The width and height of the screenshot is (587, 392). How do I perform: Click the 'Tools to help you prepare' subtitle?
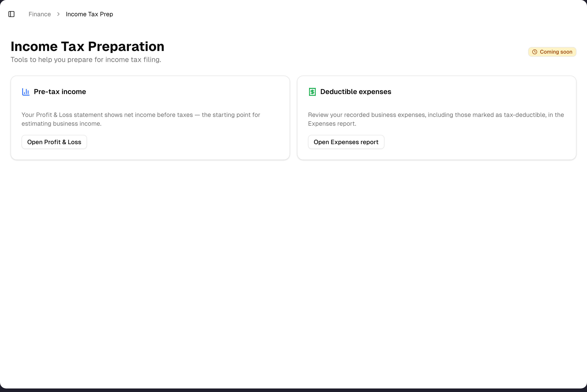[x=86, y=60]
